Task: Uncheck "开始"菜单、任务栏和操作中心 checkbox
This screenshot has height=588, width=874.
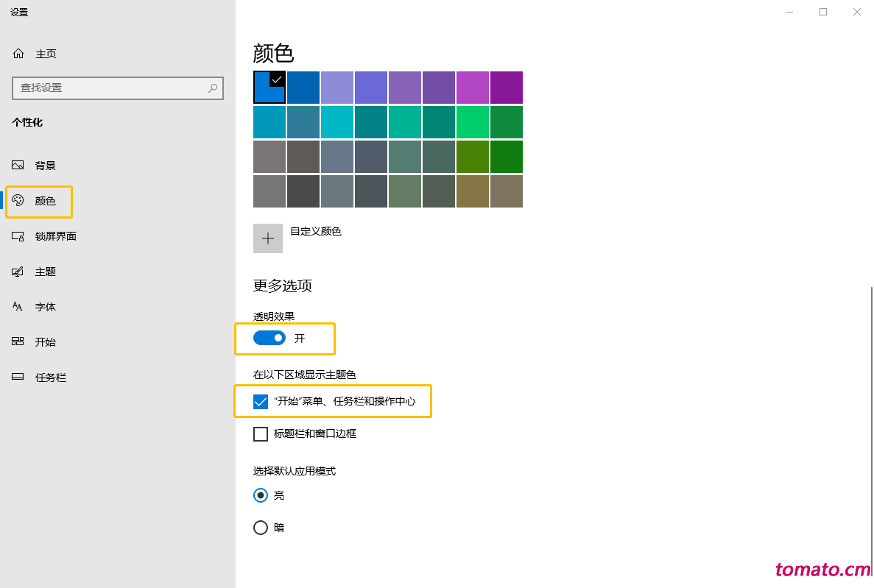Action: click(261, 401)
